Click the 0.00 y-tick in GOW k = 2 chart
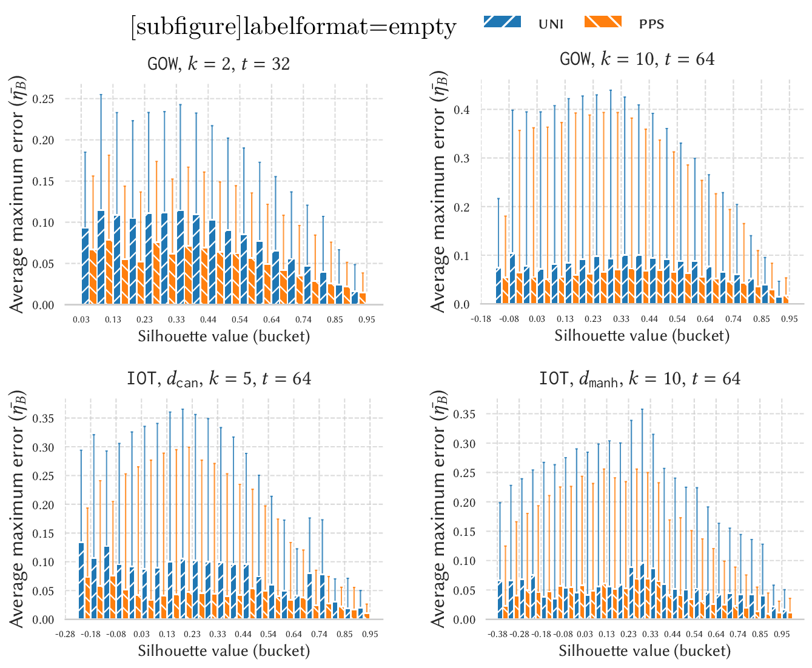The image size is (812, 668). click(44, 305)
